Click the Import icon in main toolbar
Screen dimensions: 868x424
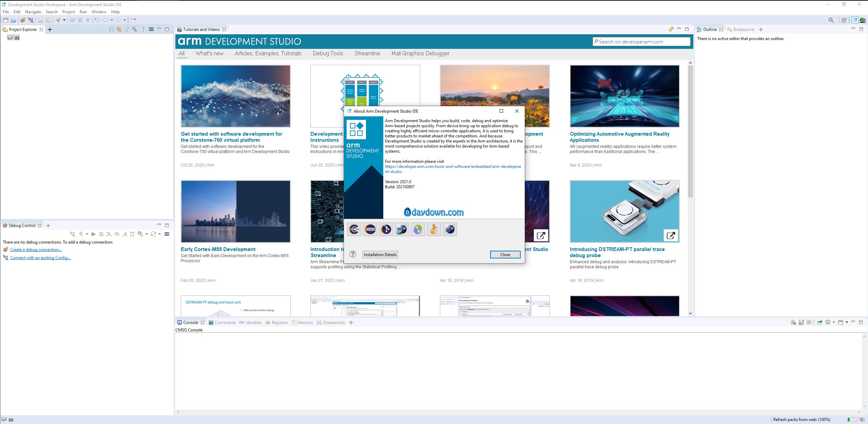coord(13,20)
